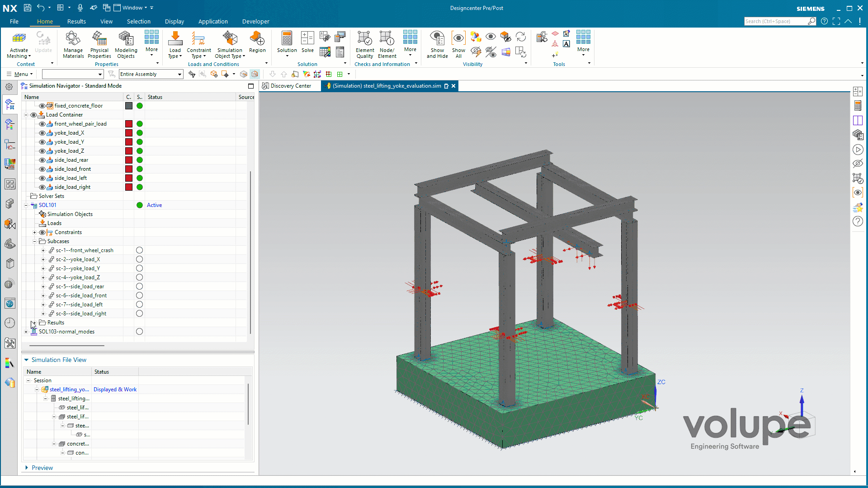868x488 pixels.
Task: Toggle visibility of yoke_load_X
Action: (42, 133)
